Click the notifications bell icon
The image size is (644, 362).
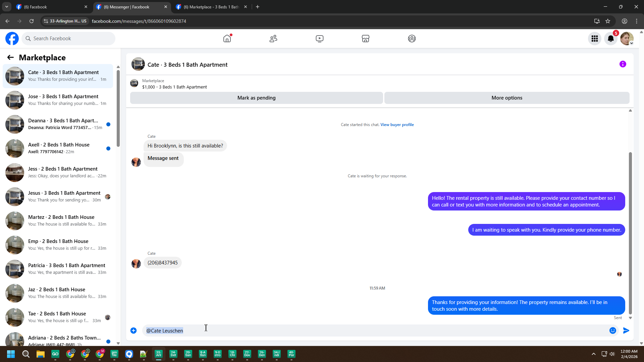[x=611, y=39]
